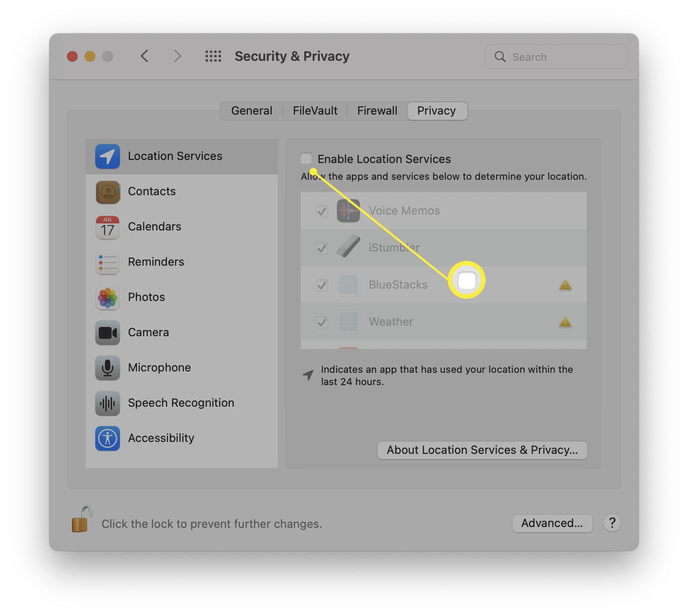The height and width of the screenshot is (616, 688).
Task: Select Location Services in the sidebar
Action: point(182,156)
